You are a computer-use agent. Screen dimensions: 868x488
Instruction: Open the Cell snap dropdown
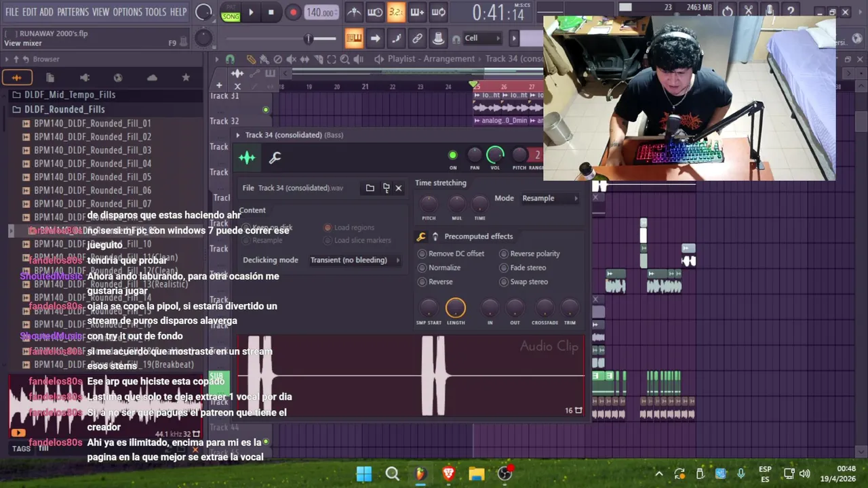point(483,38)
